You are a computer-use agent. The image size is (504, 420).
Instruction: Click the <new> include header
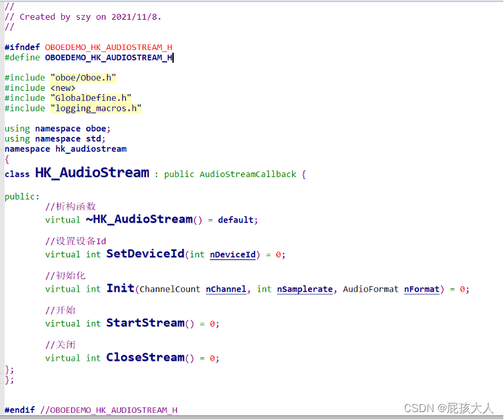[63, 88]
